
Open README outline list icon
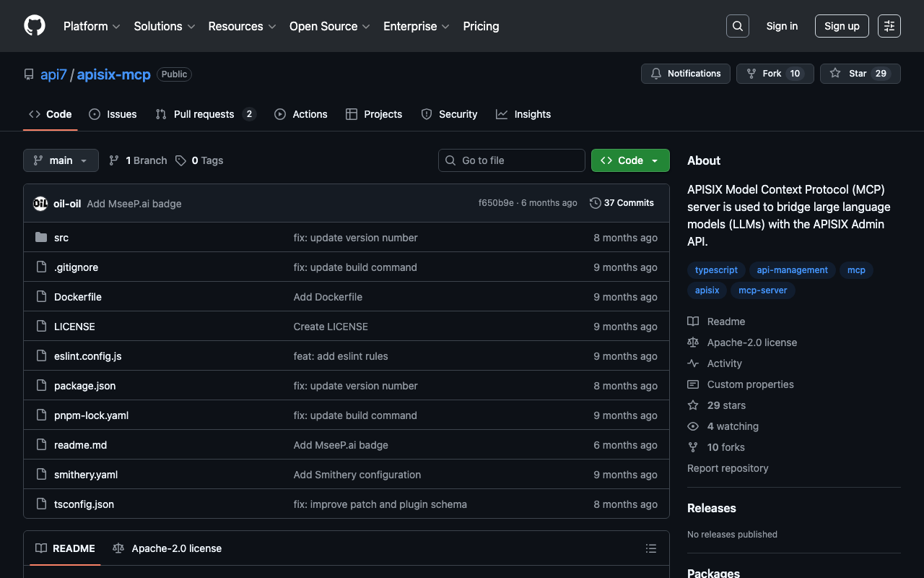pyautogui.click(x=650, y=548)
